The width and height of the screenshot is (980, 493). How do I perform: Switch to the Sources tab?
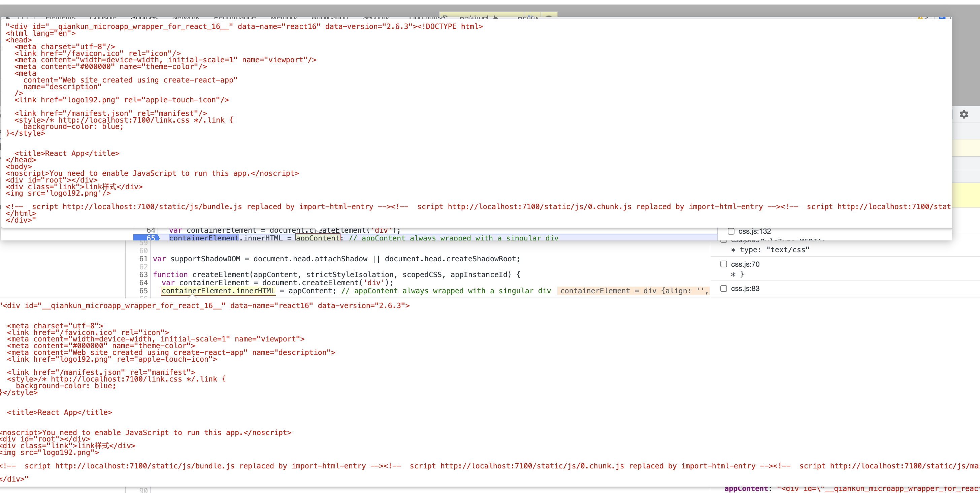point(144,17)
